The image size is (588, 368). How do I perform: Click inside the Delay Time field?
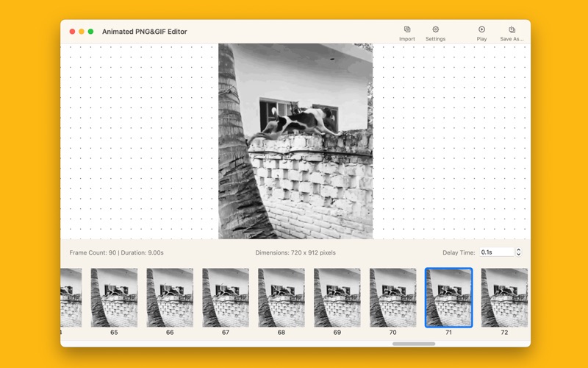[x=496, y=252]
